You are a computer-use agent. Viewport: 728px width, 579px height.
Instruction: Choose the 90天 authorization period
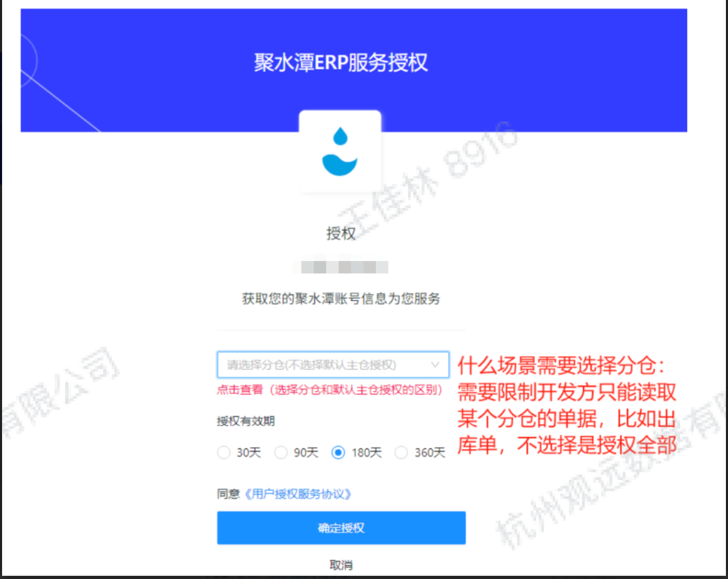[x=281, y=453]
